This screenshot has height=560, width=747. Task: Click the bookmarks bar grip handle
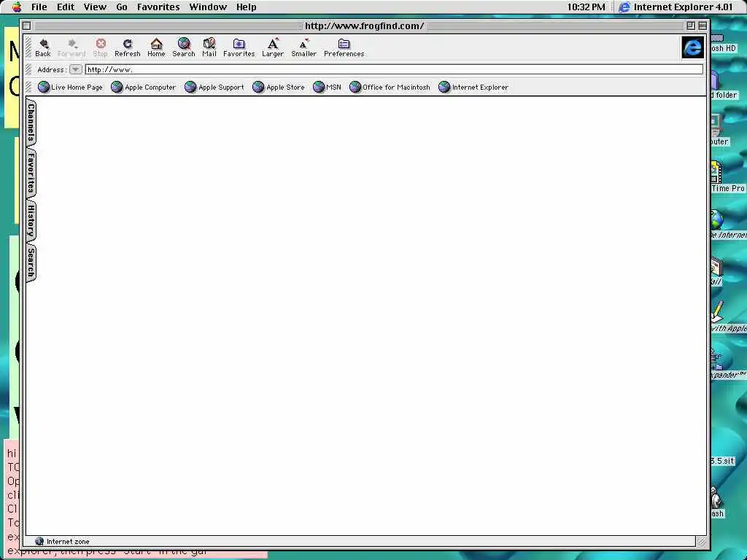(x=28, y=87)
